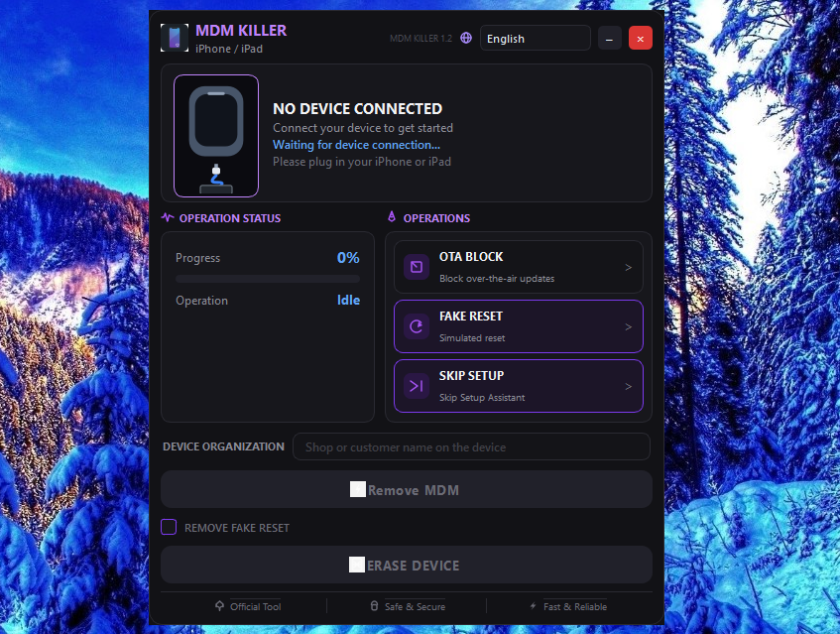Click the OTA Block icon
This screenshot has width=840, height=634.
417,267
